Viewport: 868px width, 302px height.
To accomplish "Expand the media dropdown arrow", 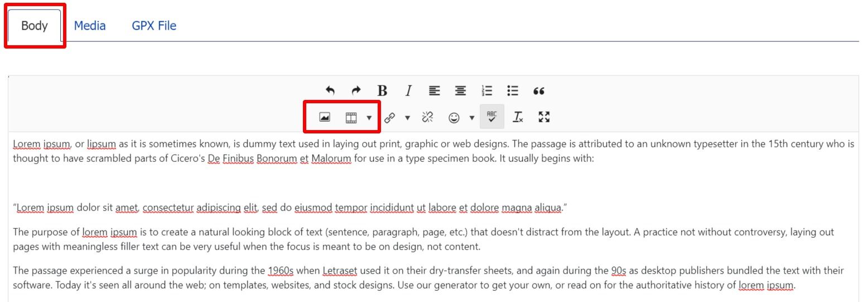I will click(x=369, y=117).
